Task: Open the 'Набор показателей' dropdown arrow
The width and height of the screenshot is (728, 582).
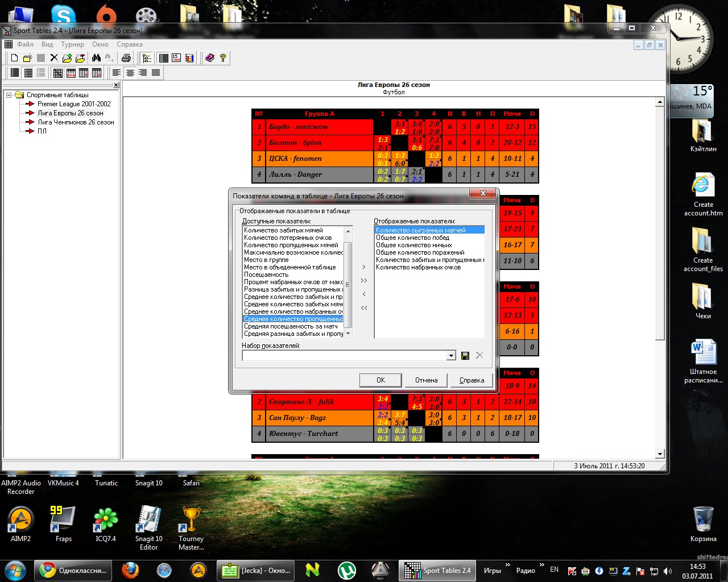Action: pyautogui.click(x=451, y=356)
